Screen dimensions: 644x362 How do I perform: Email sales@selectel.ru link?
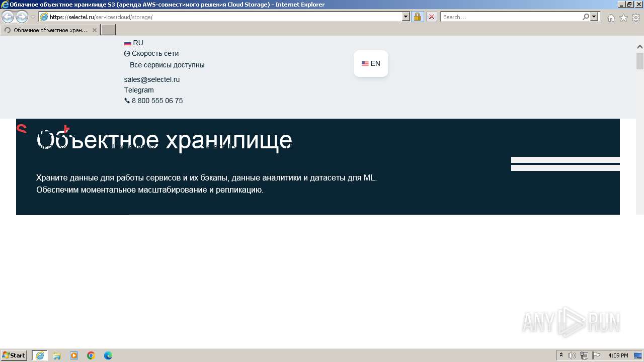tap(152, 79)
